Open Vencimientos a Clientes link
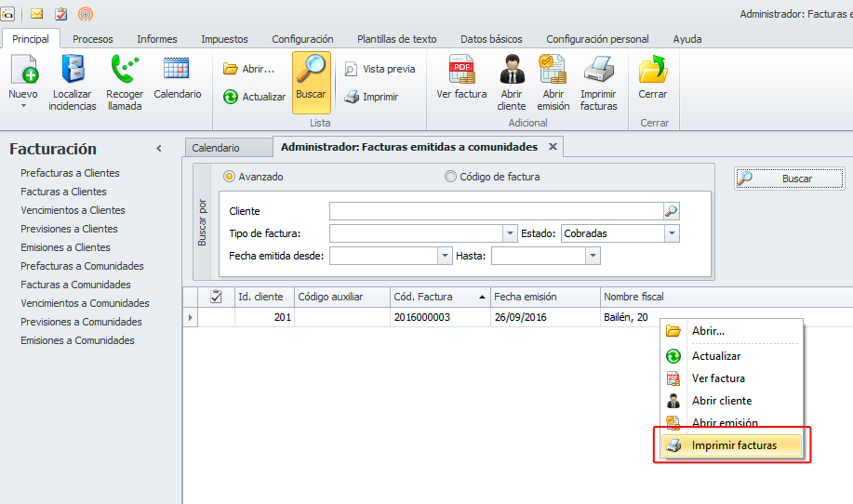The height and width of the screenshot is (504, 853). 73,210
